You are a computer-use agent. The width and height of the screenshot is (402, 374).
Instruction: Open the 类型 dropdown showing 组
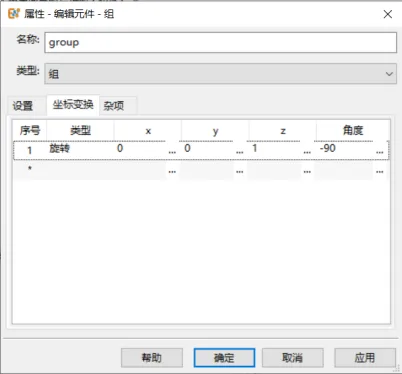pos(220,74)
